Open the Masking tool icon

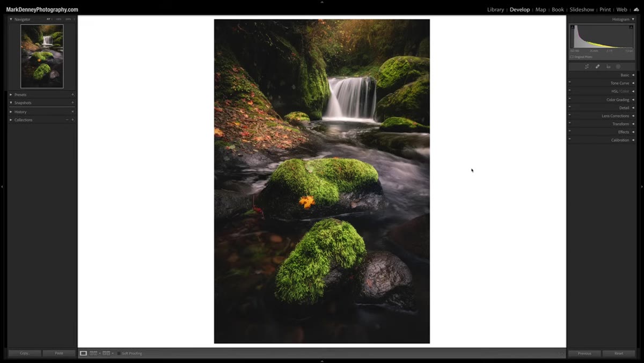618,67
